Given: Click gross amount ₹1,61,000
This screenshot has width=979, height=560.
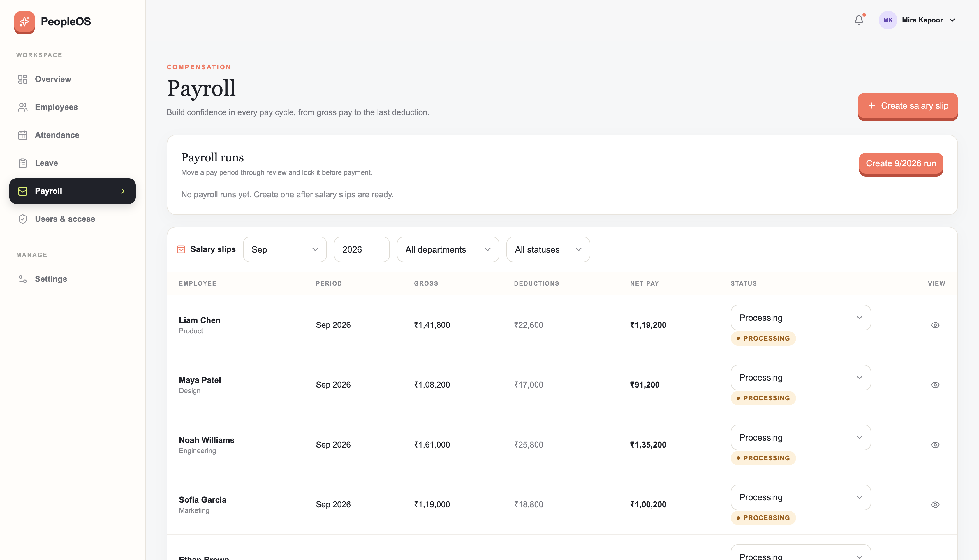Looking at the screenshot, I should [432, 445].
